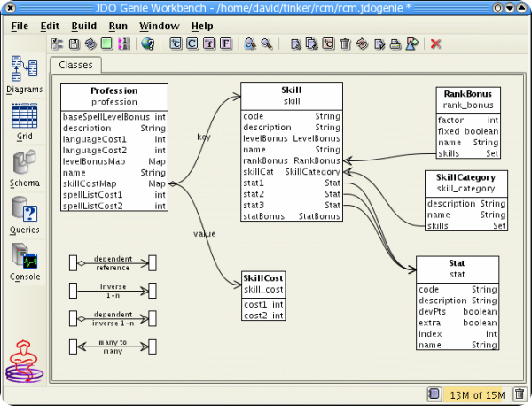The height and width of the screenshot is (406, 532).
Task: Open the Schema panel
Action: pos(24,167)
